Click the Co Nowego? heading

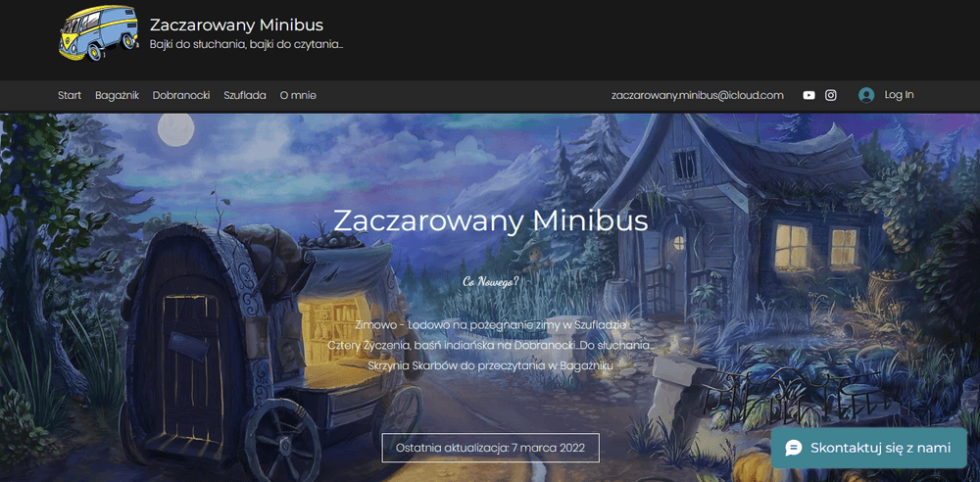[491, 281]
